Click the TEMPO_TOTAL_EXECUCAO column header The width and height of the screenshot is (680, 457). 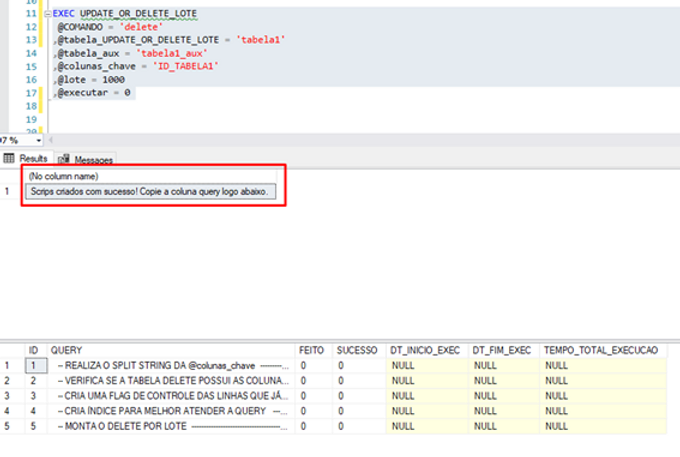[603, 350]
